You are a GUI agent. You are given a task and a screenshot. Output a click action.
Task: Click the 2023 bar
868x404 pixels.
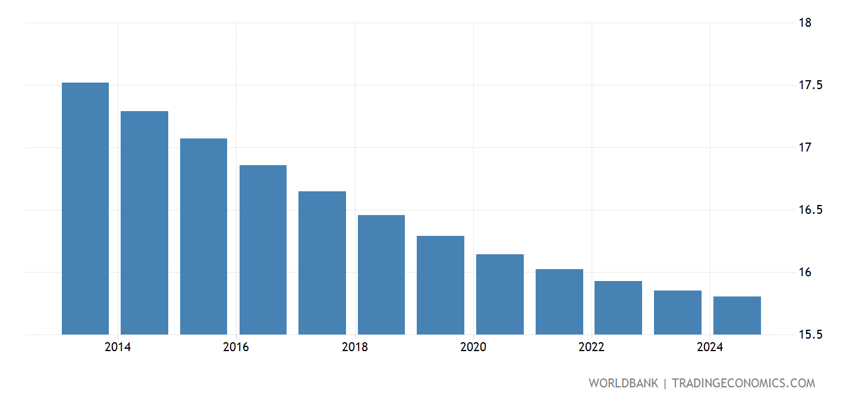click(x=677, y=312)
